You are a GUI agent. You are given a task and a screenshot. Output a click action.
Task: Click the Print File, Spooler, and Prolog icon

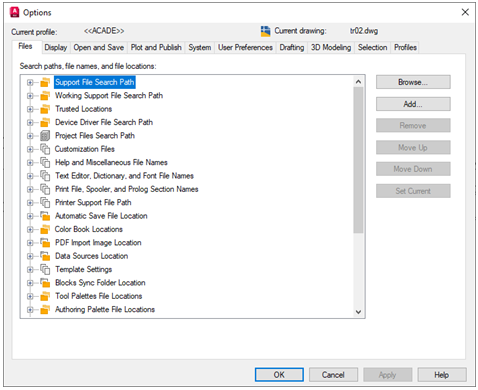(x=45, y=189)
